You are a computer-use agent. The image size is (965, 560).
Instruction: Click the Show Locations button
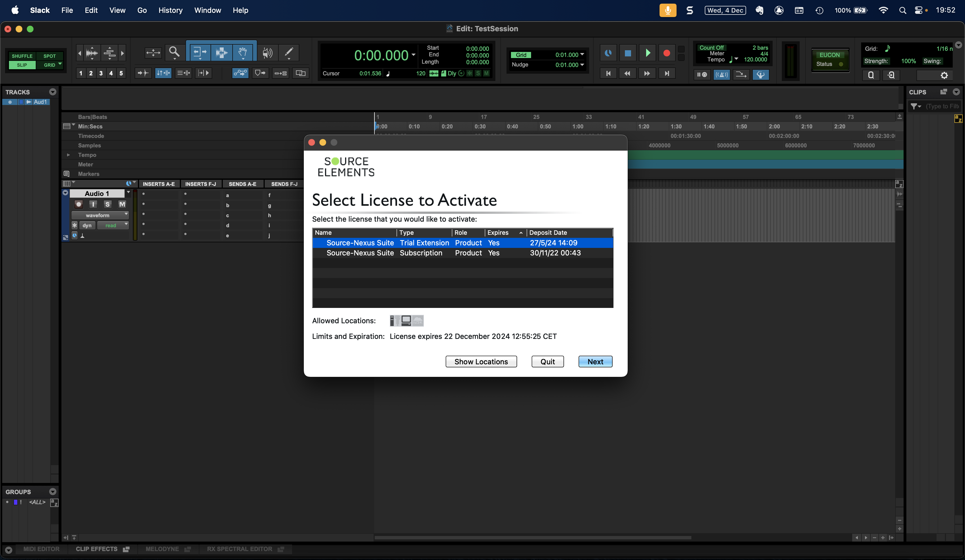click(481, 362)
